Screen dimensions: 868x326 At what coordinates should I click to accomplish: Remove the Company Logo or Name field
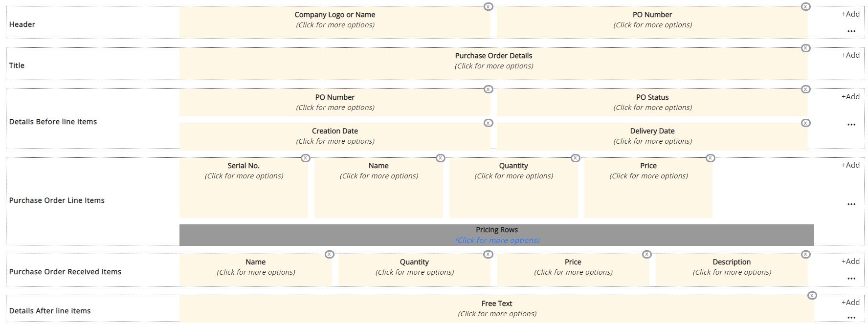click(x=488, y=7)
